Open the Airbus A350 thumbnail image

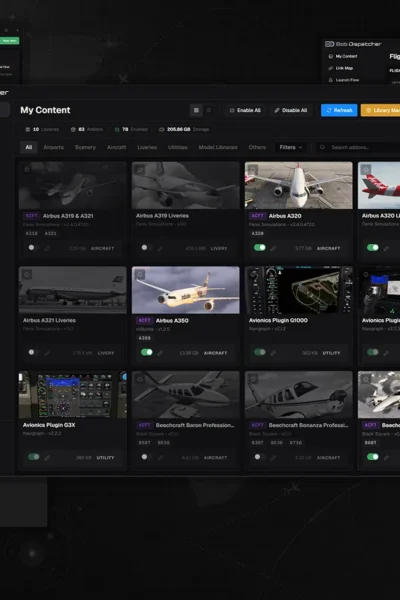point(186,290)
